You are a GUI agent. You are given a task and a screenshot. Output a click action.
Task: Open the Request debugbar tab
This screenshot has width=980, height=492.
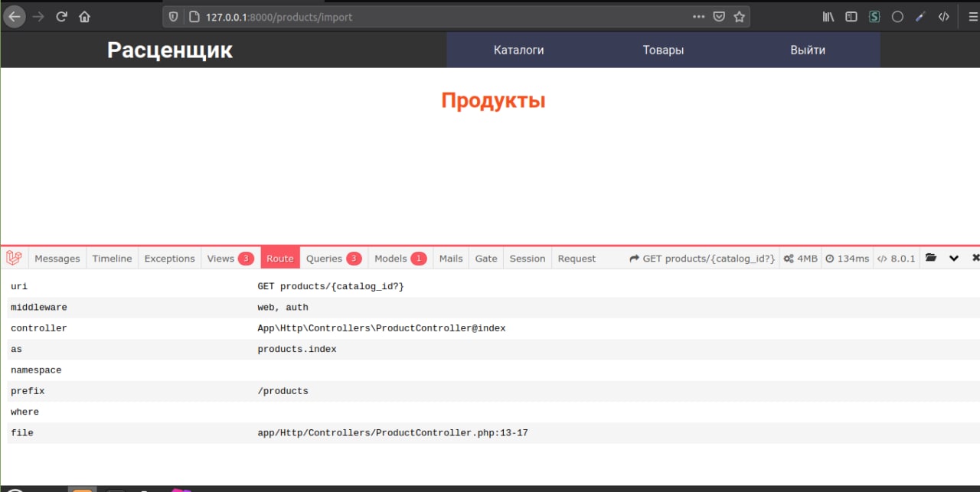577,259
